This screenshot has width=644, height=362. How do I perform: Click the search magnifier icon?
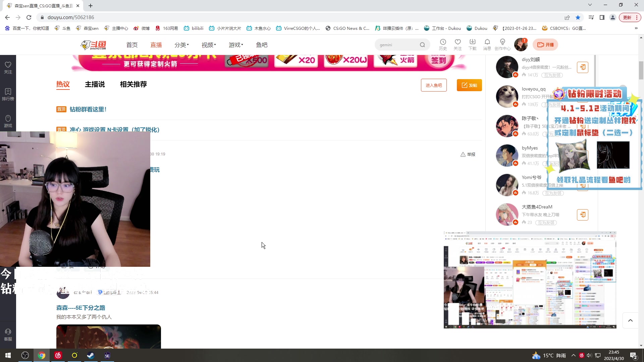(x=422, y=45)
